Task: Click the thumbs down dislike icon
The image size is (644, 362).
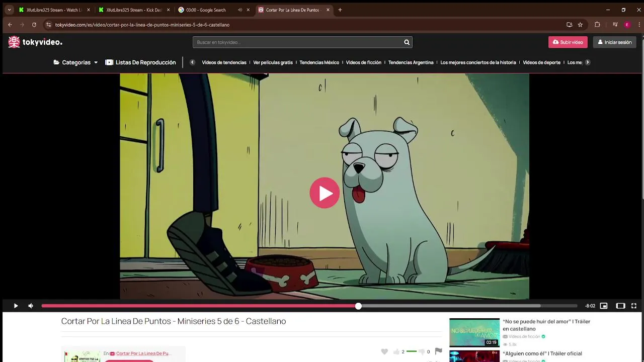Action: (422, 351)
